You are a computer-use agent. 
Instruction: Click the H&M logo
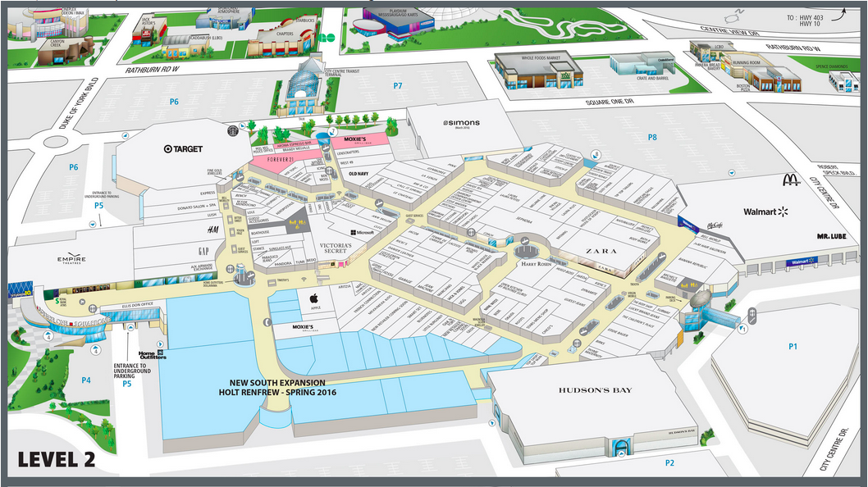pyautogui.click(x=212, y=230)
